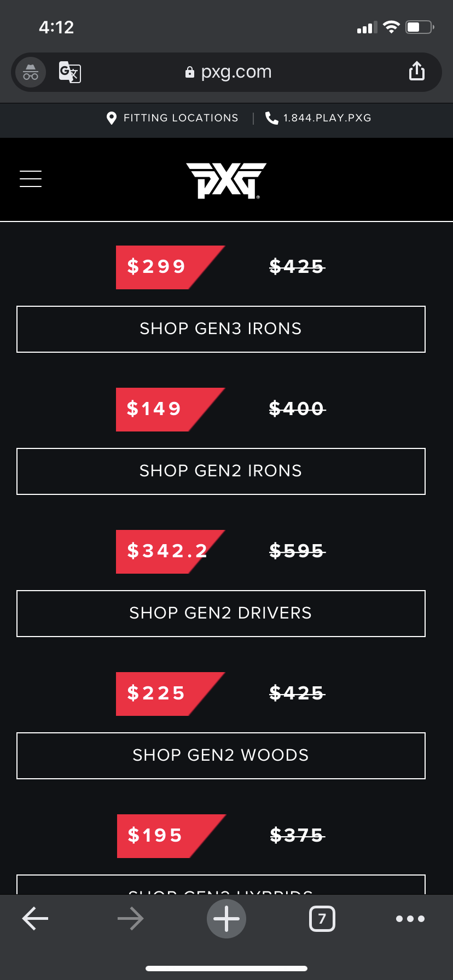This screenshot has width=453, height=980.
Task: Open the Fitting Locations link
Action: (181, 118)
